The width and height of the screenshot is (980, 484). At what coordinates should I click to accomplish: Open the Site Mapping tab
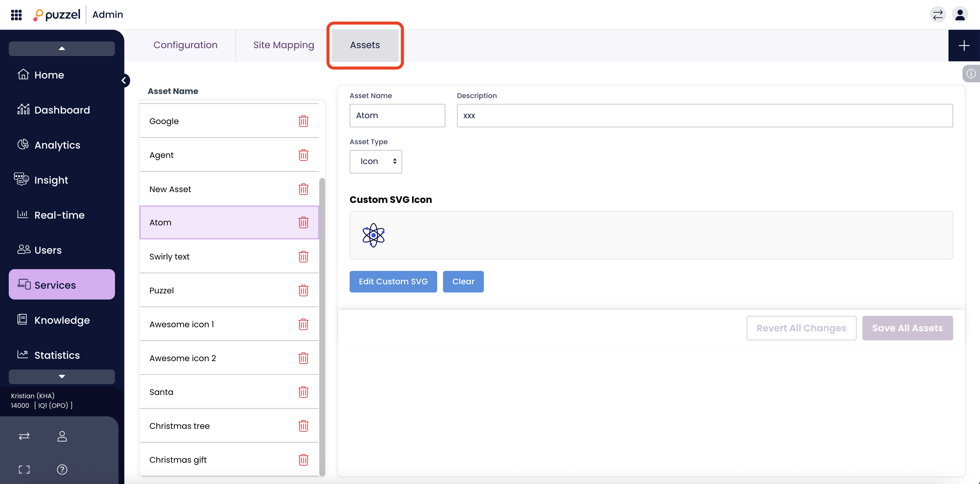click(x=283, y=45)
